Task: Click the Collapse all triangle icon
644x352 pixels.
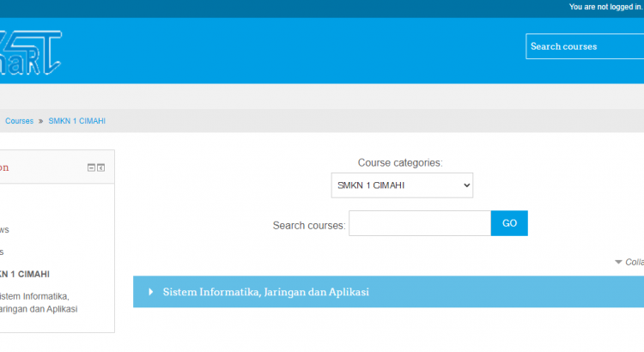Action: tap(618, 263)
